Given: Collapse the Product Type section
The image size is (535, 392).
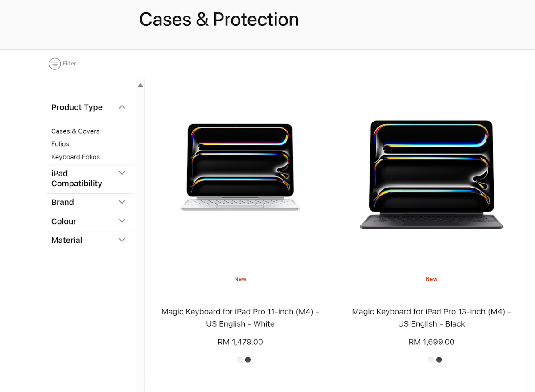Looking at the screenshot, I should pyautogui.click(x=122, y=107).
